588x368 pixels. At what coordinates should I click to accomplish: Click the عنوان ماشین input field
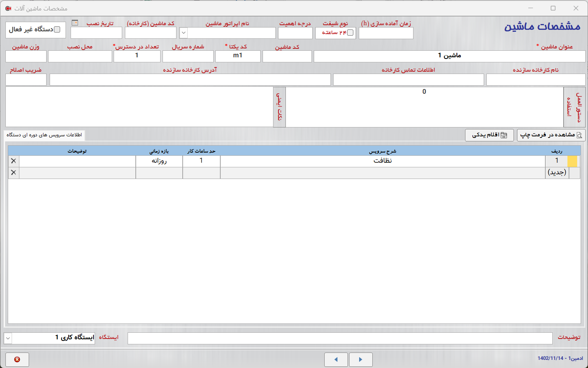[449, 56]
